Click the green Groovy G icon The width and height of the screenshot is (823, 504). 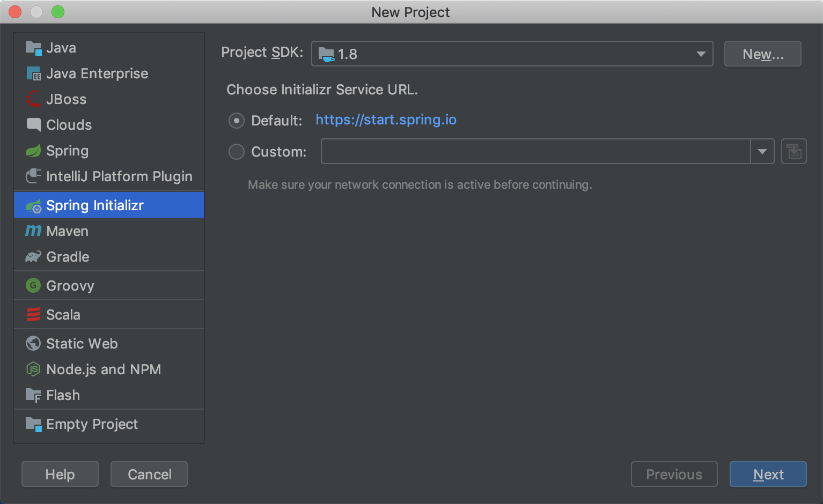33,285
